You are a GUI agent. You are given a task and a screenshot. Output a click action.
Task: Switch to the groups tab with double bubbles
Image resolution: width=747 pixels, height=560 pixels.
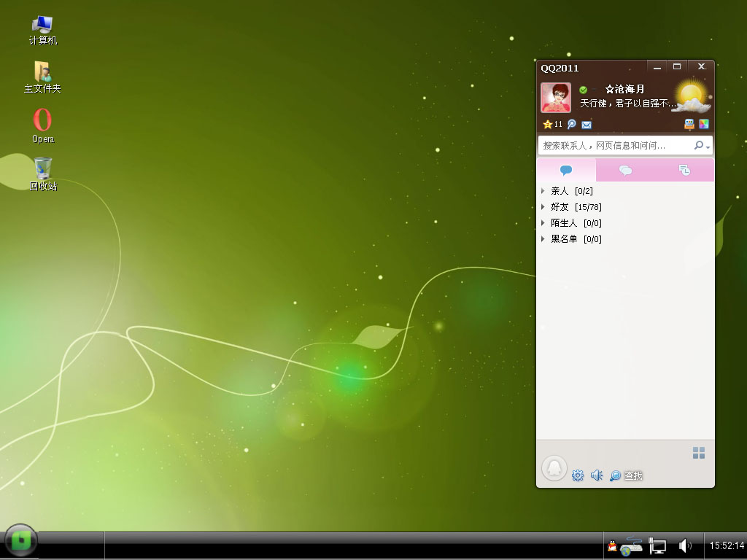pos(625,170)
